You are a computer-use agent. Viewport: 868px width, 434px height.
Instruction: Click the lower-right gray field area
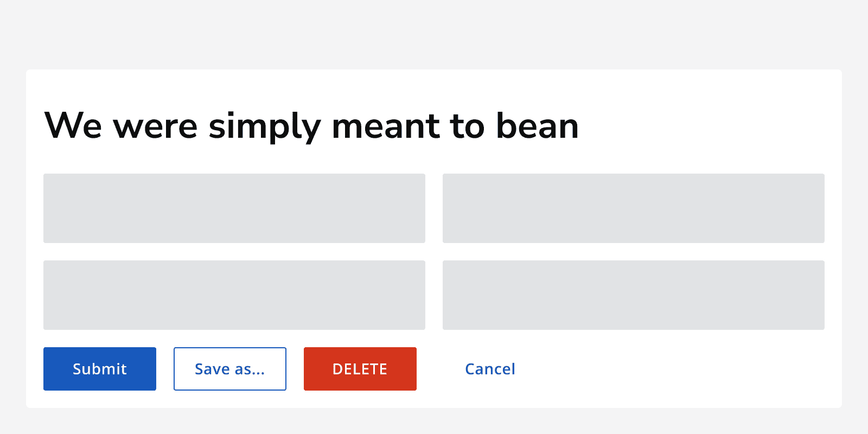(633, 295)
